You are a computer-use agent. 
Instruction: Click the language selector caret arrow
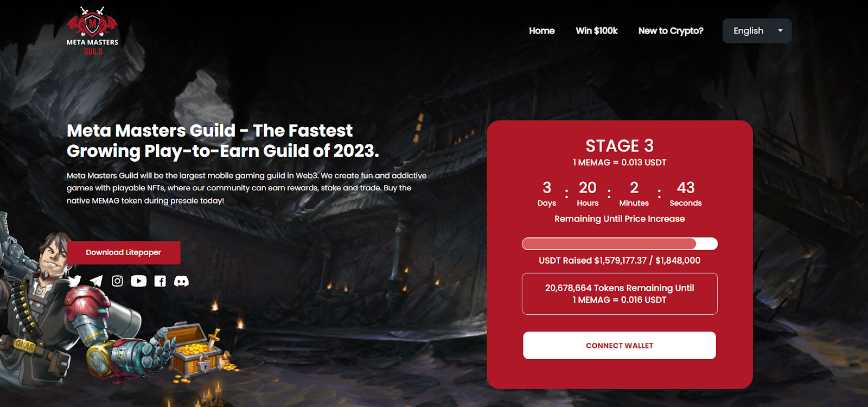coord(780,31)
